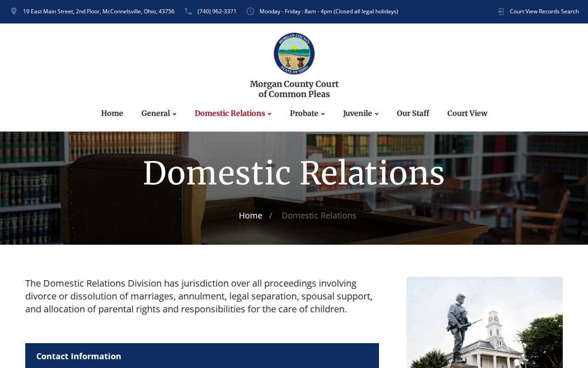Click the clock hours icon
The height and width of the screenshot is (368, 588).
tap(250, 11)
